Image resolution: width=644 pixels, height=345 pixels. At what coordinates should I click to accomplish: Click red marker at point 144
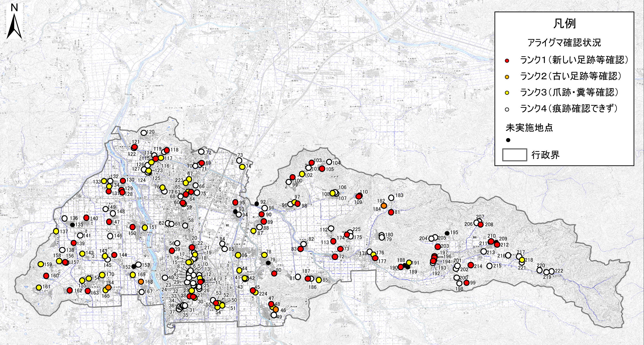(x=114, y=255)
